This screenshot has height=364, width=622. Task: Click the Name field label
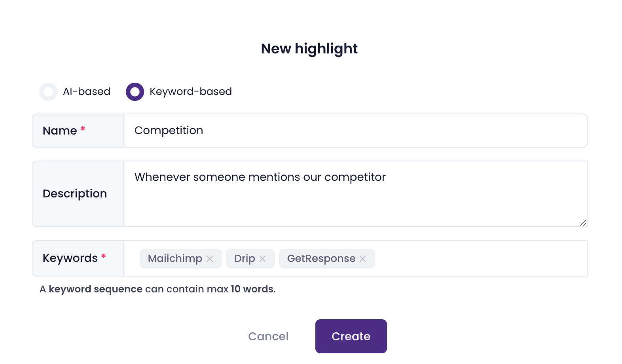coord(60,131)
